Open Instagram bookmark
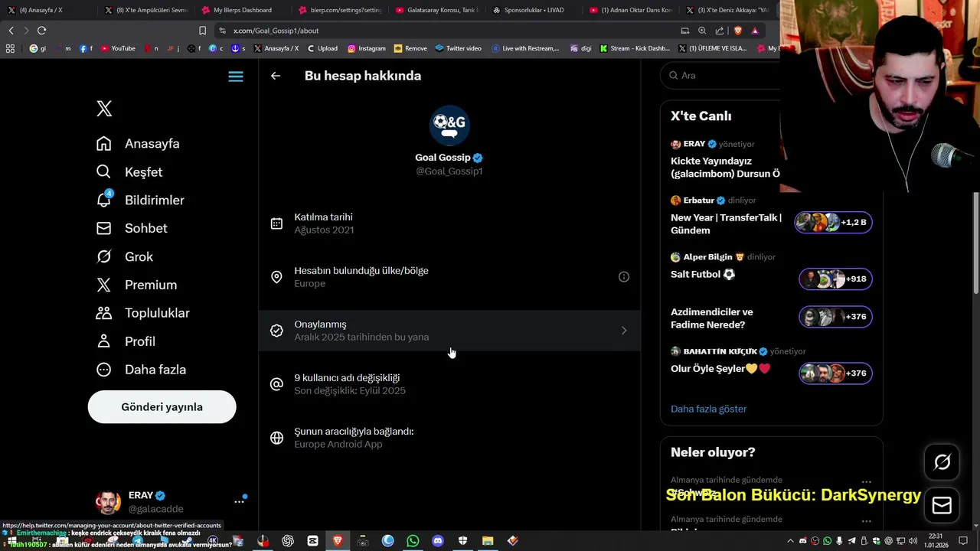The height and width of the screenshot is (551, 980). (367, 48)
